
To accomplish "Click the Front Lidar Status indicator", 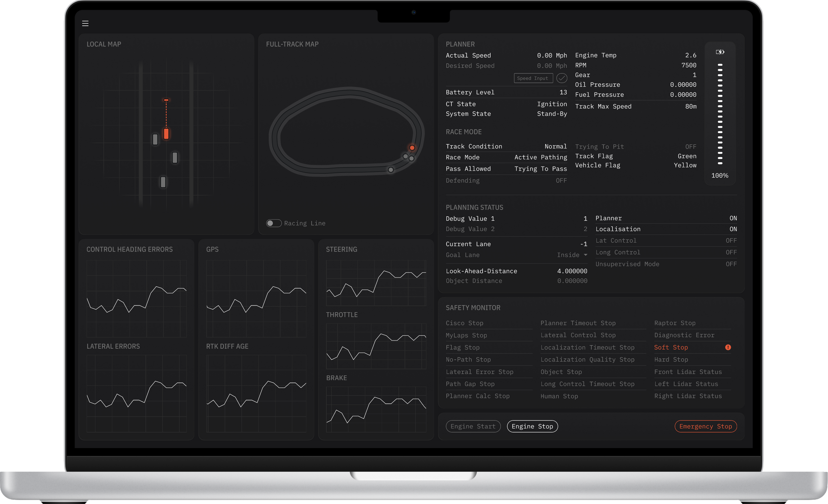I will click(x=688, y=372).
